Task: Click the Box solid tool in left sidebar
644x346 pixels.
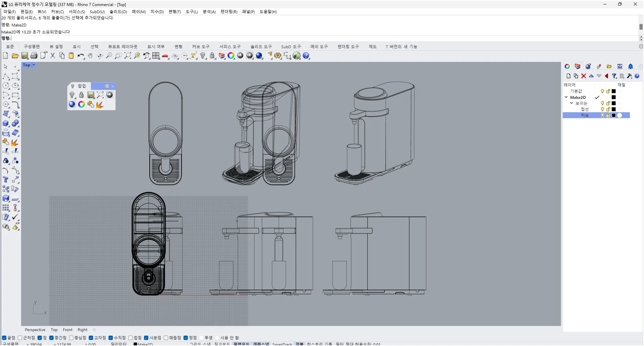Action: pyautogui.click(x=6, y=123)
